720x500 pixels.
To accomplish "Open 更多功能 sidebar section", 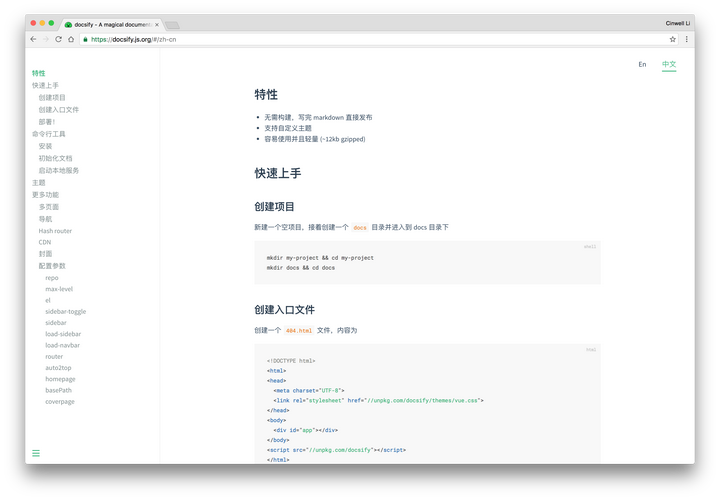I will [45, 195].
